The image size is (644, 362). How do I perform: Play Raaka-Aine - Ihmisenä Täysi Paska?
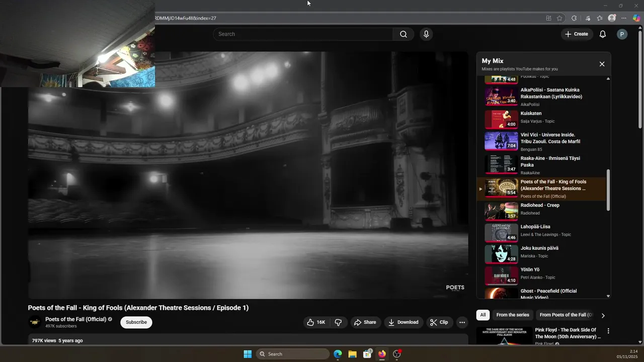[x=541, y=165]
